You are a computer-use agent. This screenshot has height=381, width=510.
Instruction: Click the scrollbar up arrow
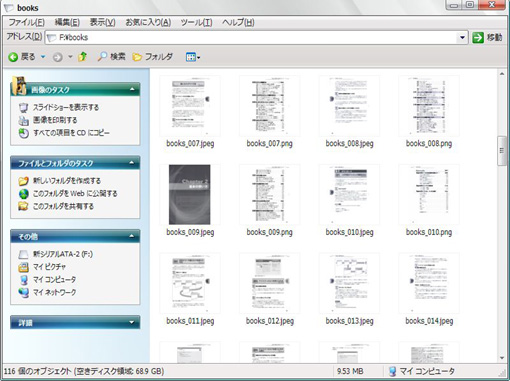click(502, 74)
